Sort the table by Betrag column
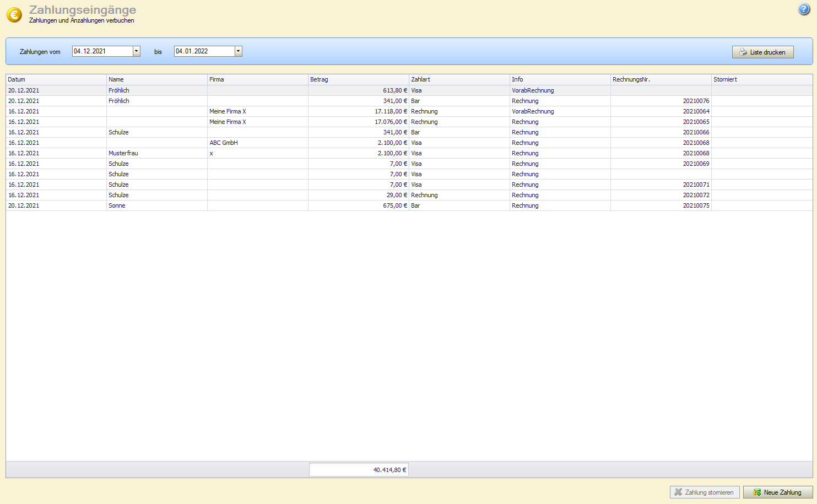This screenshot has height=504, width=817. click(x=358, y=79)
